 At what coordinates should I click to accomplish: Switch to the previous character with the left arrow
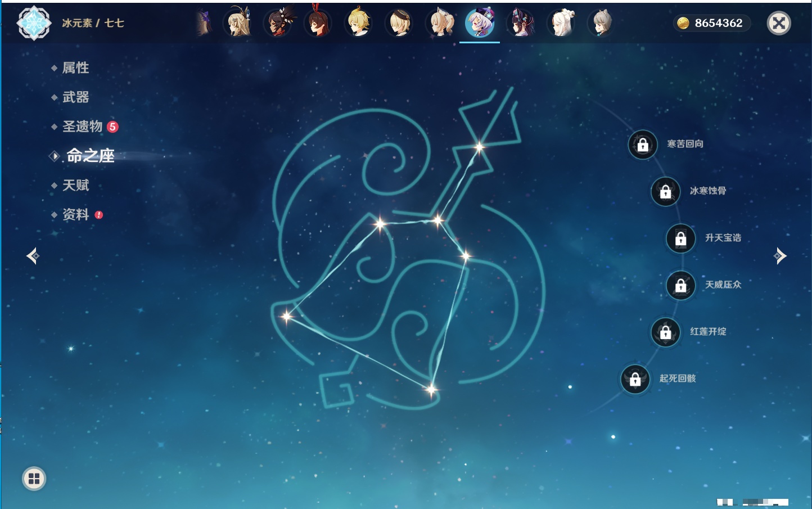(x=33, y=256)
